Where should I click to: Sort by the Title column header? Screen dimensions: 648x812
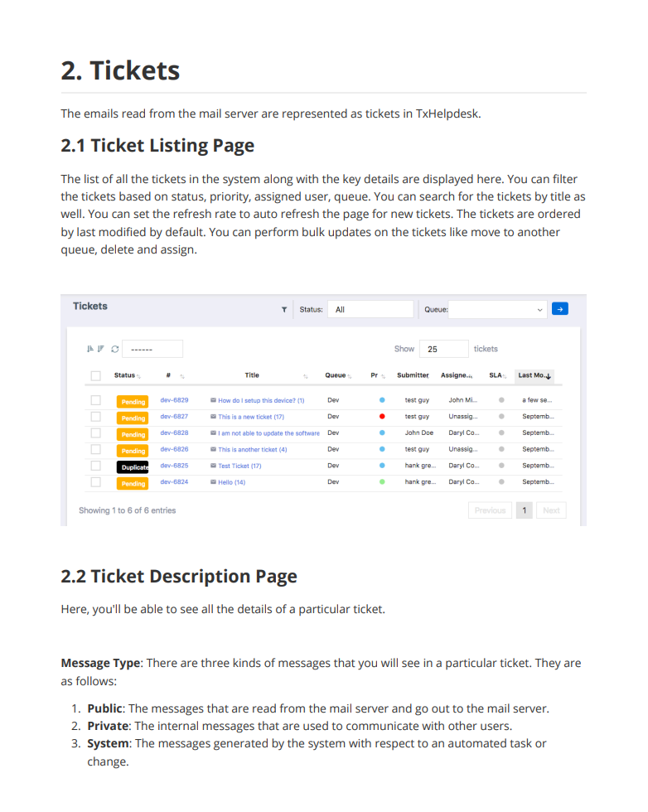coord(252,375)
